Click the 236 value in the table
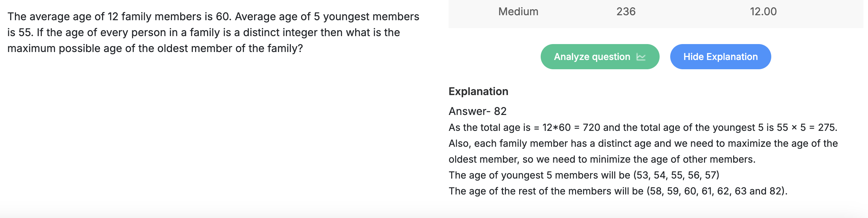This screenshot has width=868, height=218. 626,12
